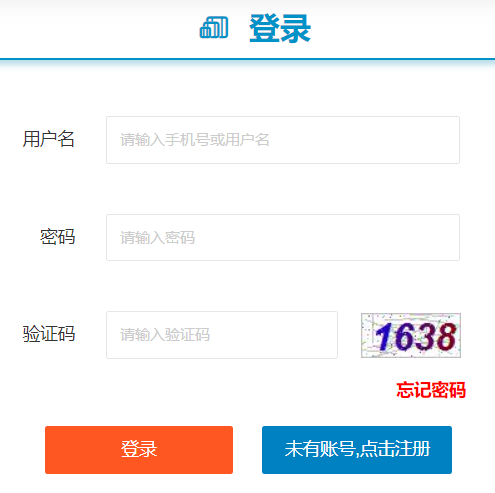
Task: Click the 用户名 field label
Action: pyautogui.click(x=49, y=139)
